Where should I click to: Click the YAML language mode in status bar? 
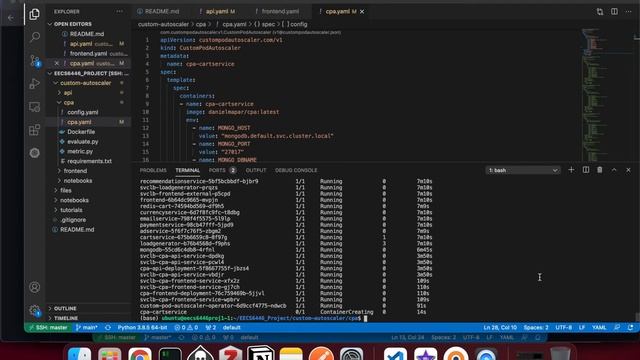pyautogui.click(x=599, y=327)
